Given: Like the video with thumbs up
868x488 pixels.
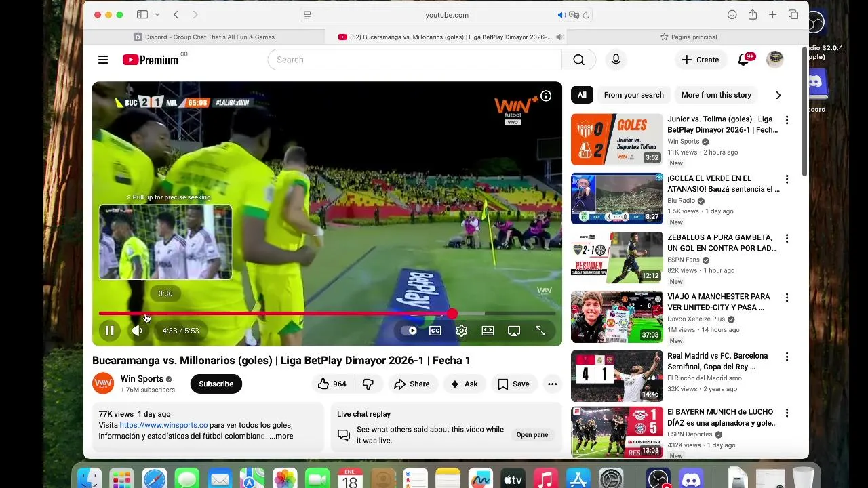Looking at the screenshot, I should [x=332, y=384].
